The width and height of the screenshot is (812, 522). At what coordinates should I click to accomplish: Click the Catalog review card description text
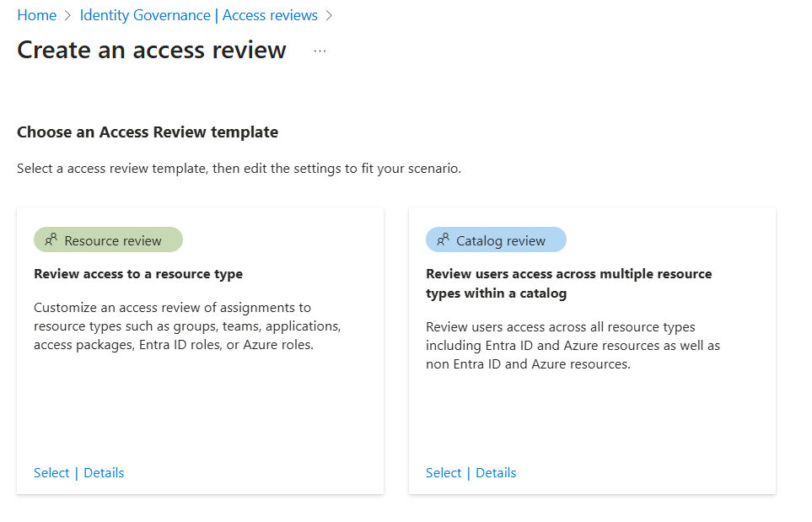(573, 345)
